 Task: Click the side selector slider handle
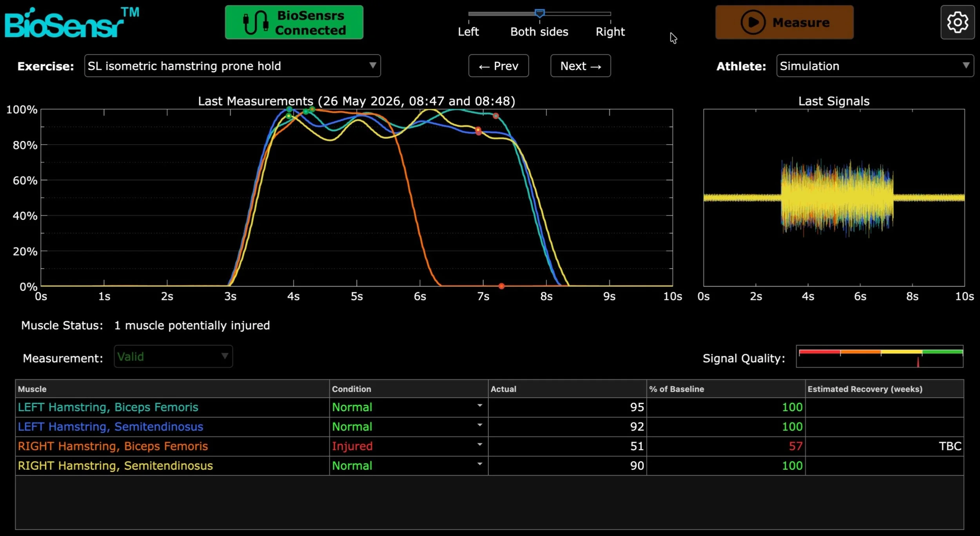[540, 13]
